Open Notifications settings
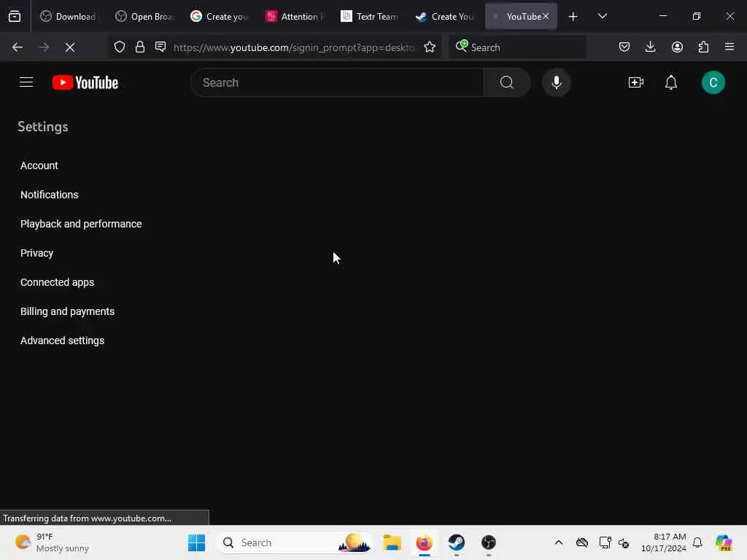 click(x=49, y=195)
